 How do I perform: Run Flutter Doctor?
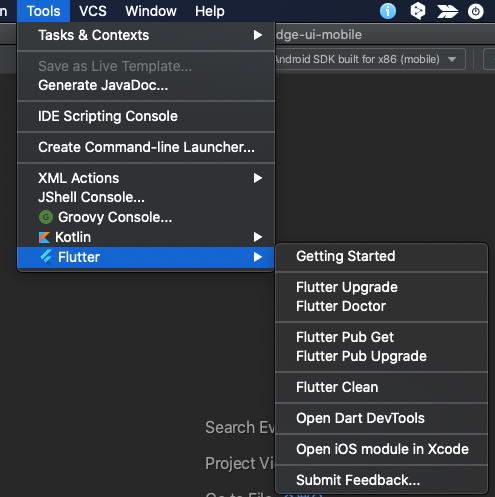[x=382, y=306]
